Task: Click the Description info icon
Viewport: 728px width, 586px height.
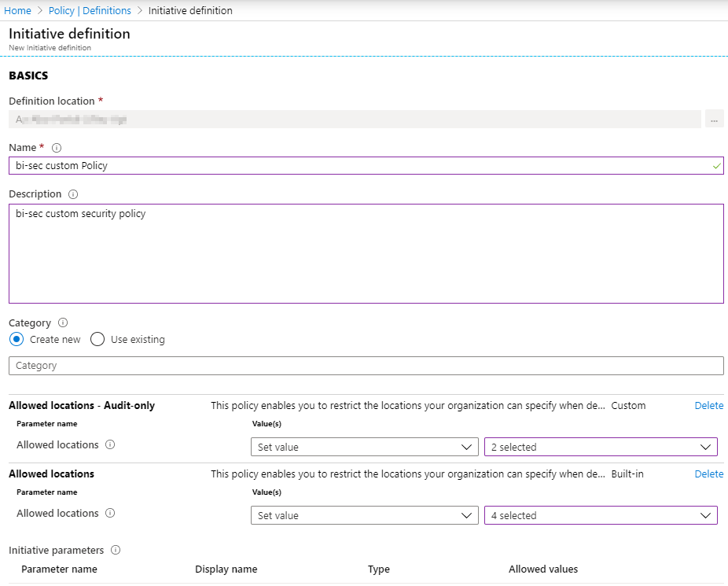Action: (x=72, y=194)
